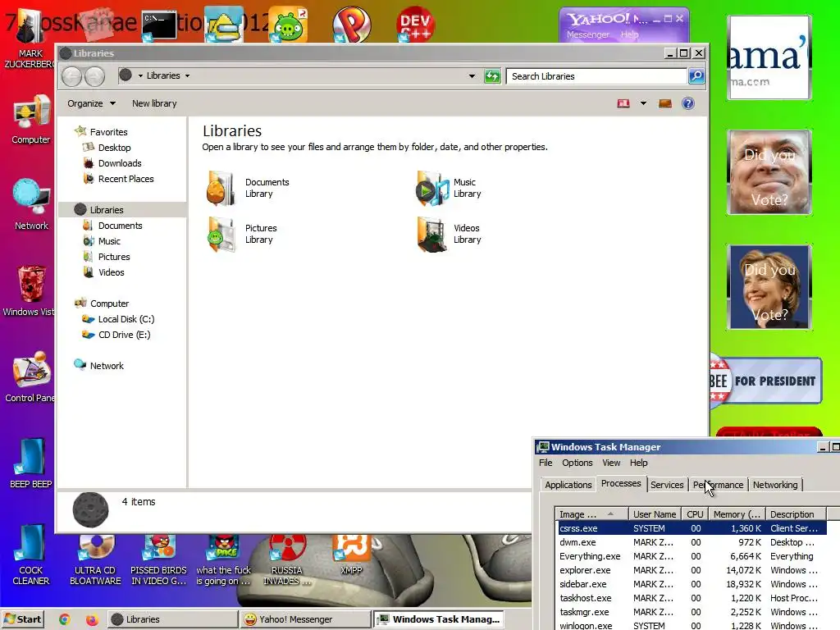Open the Options menu in Task Manager
Image resolution: width=840 pixels, height=630 pixels.
[577, 463]
